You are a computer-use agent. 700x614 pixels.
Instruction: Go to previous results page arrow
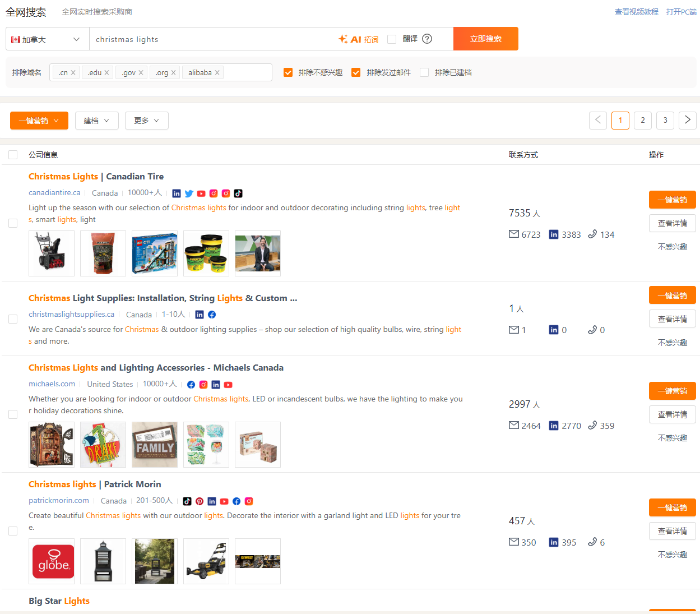598,121
